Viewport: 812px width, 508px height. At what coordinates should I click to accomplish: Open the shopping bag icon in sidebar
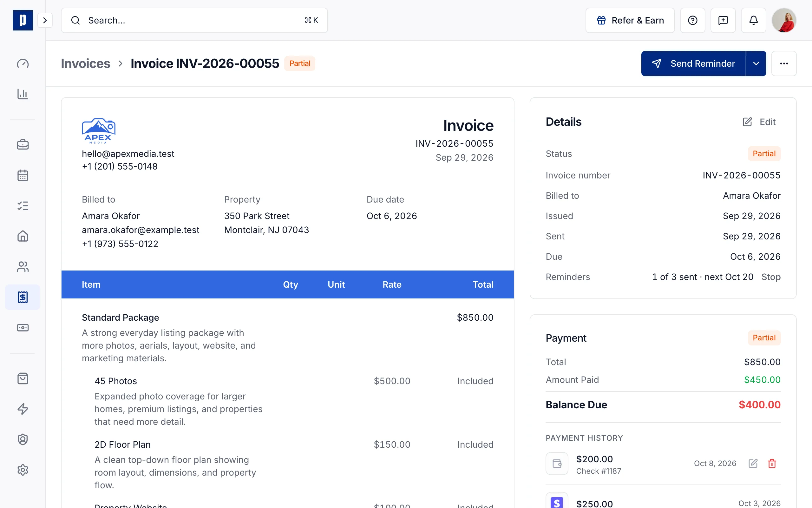click(x=23, y=378)
